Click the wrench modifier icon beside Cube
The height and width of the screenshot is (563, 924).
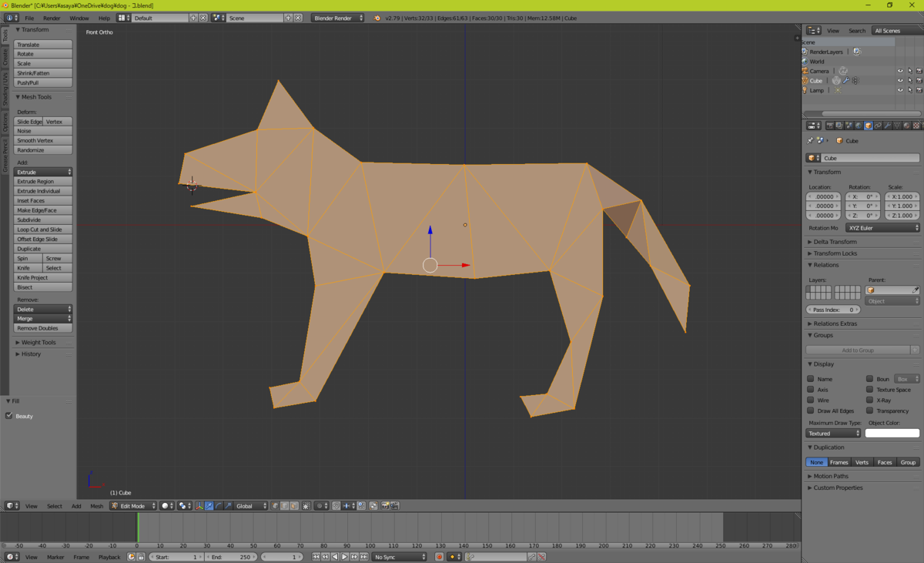click(x=845, y=80)
